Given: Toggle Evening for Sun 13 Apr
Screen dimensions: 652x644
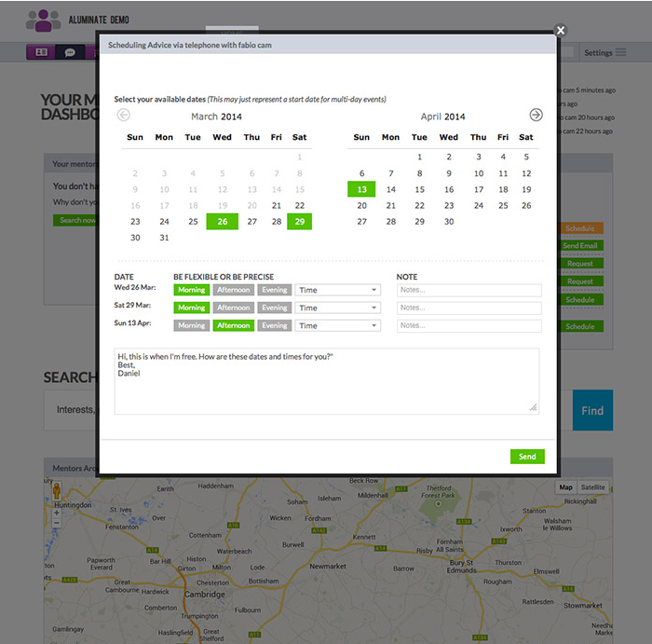Looking at the screenshot, I should (x=274, y=325).
